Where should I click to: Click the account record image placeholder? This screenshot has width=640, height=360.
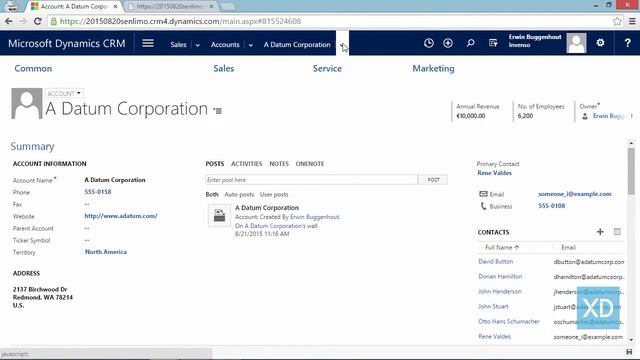tap(27, 103)
